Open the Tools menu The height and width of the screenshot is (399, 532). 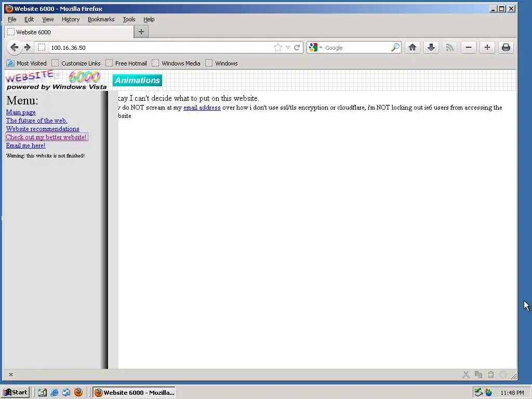(129, 19)
